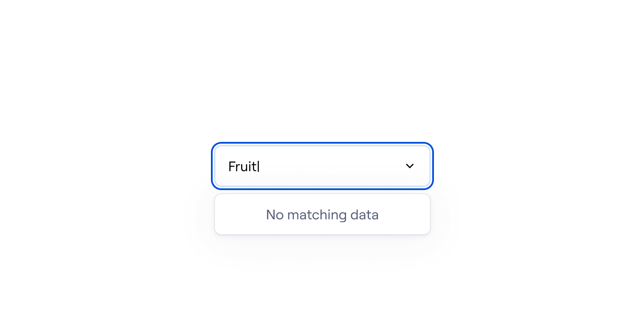Click the word "data" in the results panel
Image resolution: width=644 pixels, height=332 pixels.
(365, 215)
